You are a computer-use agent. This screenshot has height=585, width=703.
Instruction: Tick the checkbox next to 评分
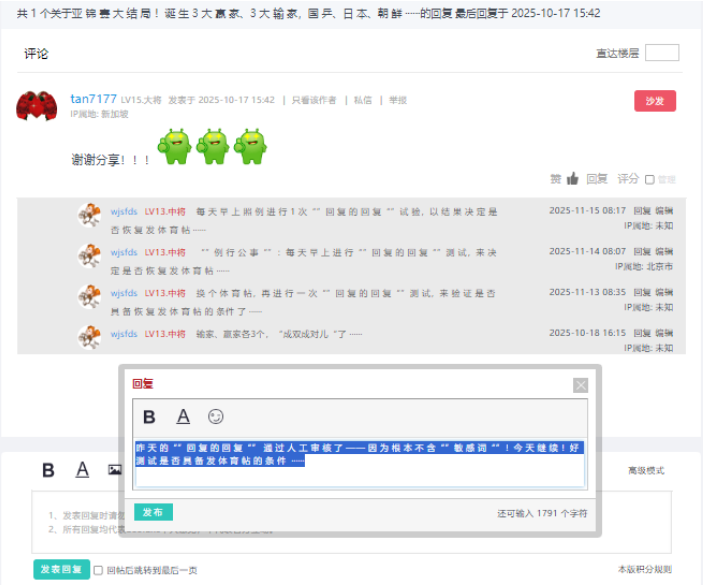pyautogui.click(x=650, y=180)
